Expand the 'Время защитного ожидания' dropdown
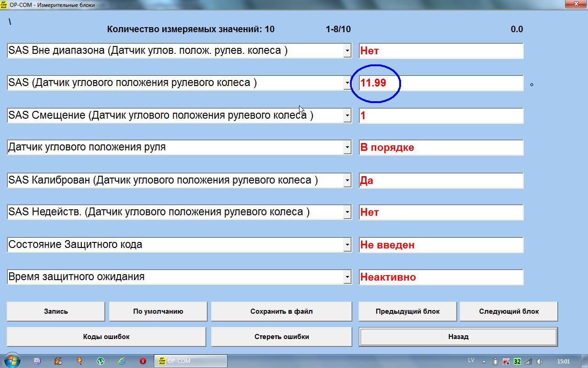Image resolution: width=588 pixels, height=368 pixels. [x=347, y=277]
